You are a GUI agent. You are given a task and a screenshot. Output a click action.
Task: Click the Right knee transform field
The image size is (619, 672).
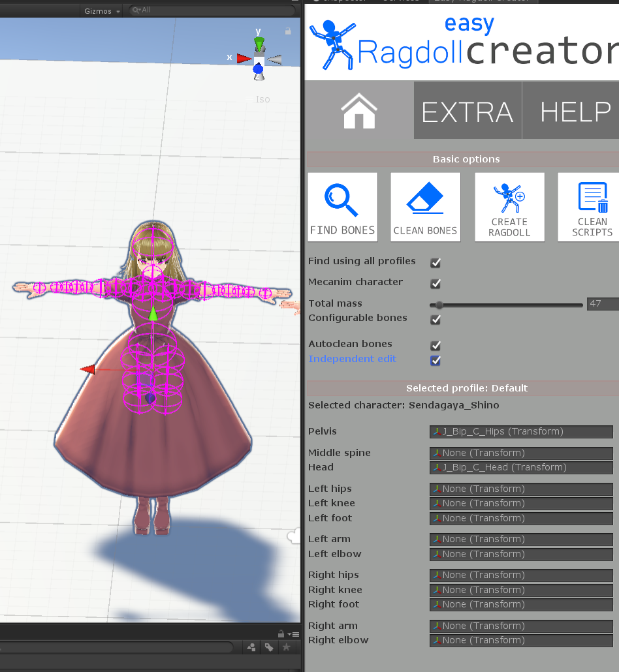(521, 590)
